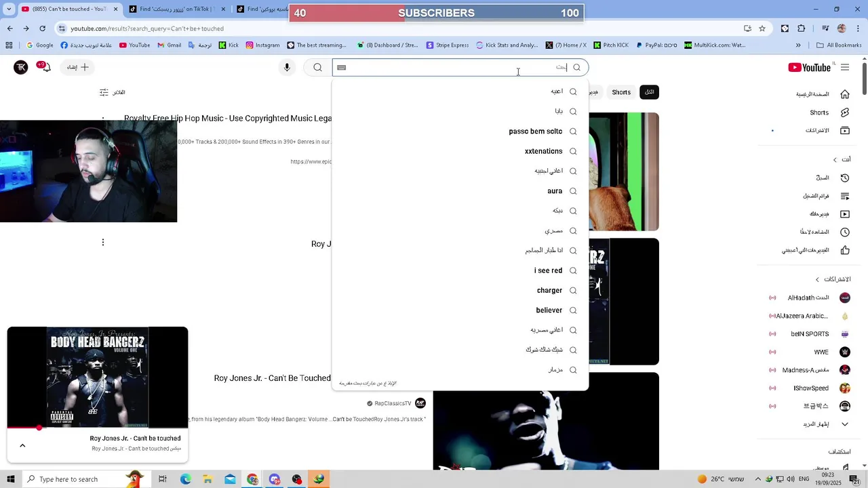Open more options for the Roy J result
This screenshot has height=488, width=868.
tap(103, 242)
